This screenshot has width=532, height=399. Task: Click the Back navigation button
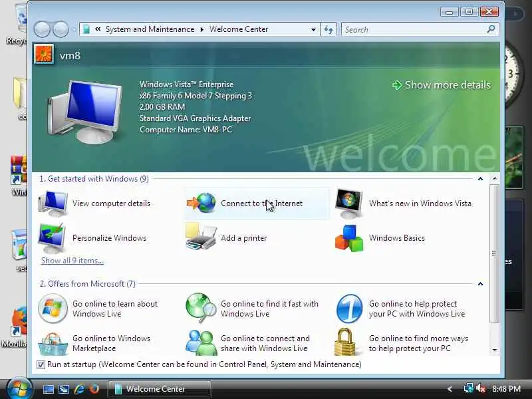pyautogui.click(x=42, y=29)
